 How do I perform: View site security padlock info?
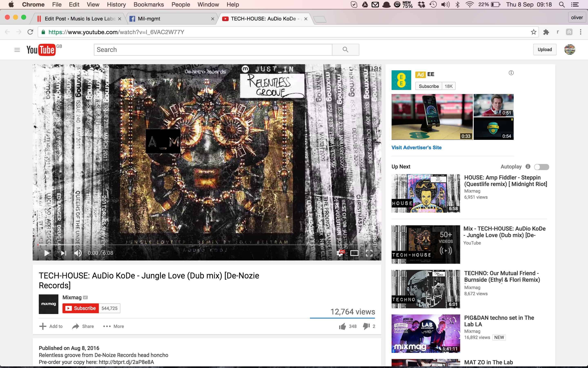(x=43, y=32)
